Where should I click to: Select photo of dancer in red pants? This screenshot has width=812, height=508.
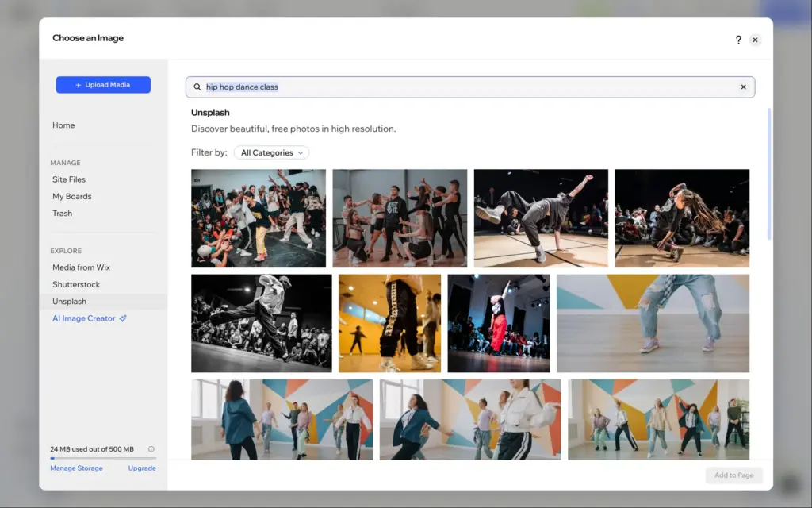(499, 324)
